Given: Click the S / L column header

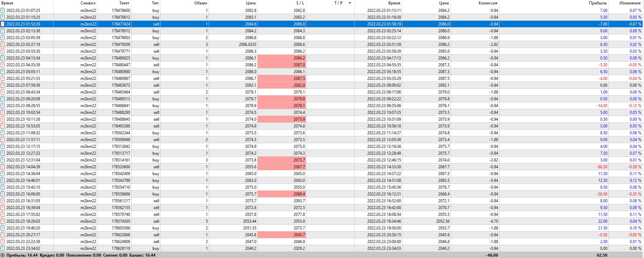Looking at the screenshot, I should pyautogui.click(x=300, y=3).
